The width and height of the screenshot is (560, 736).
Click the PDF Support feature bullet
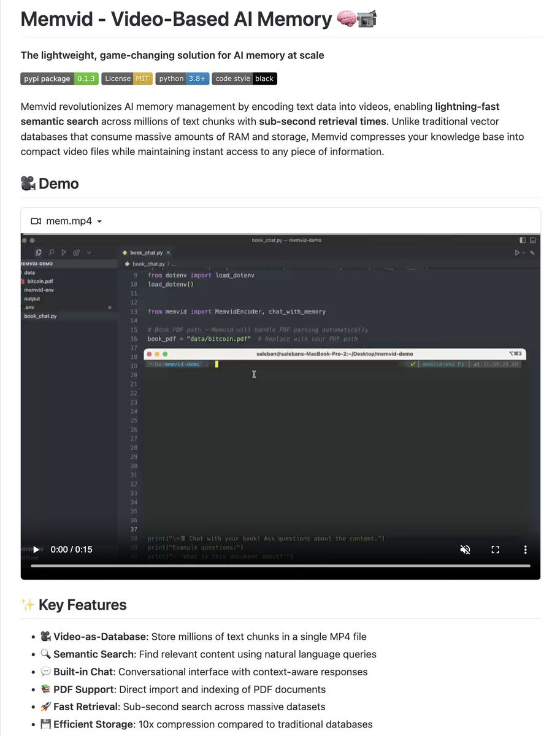click(x=183, y=689)
